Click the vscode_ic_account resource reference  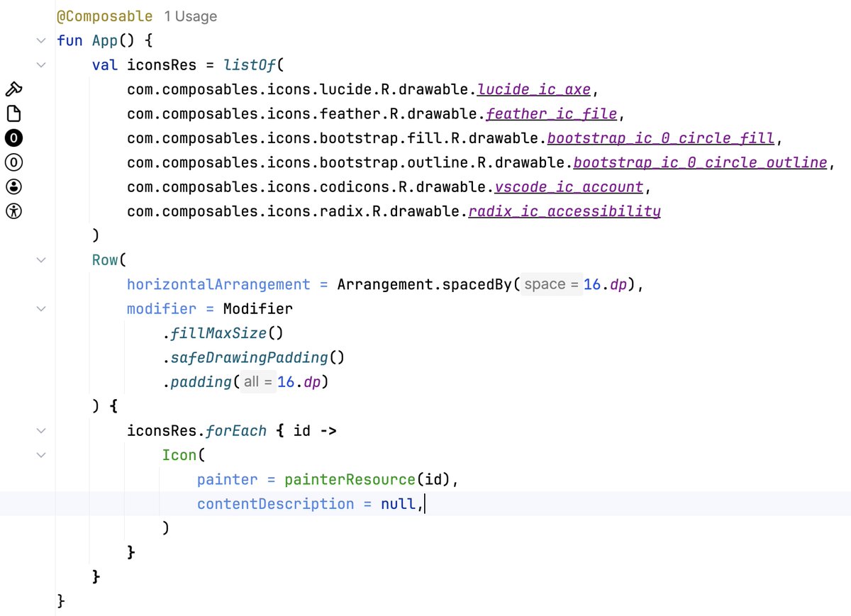[x=569, y=187]
